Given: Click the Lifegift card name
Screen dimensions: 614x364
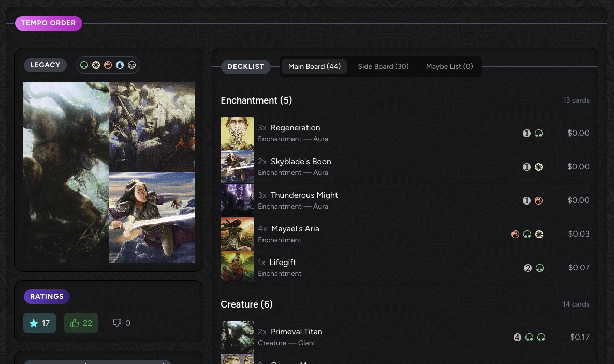Looking at the screenshot, I should [x=283, y=263].
